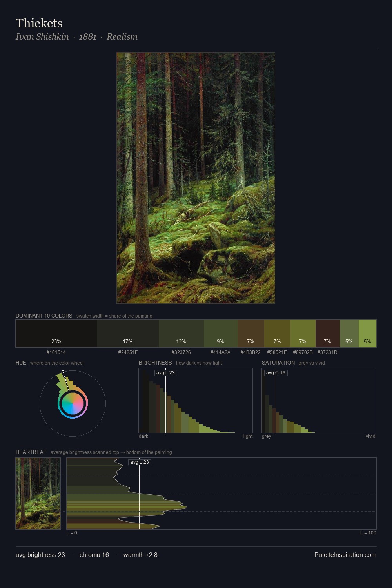392x588 pixels.
Task: Click the L = 0 axis label
Action: pyautogui.click(x=72, y=533)
